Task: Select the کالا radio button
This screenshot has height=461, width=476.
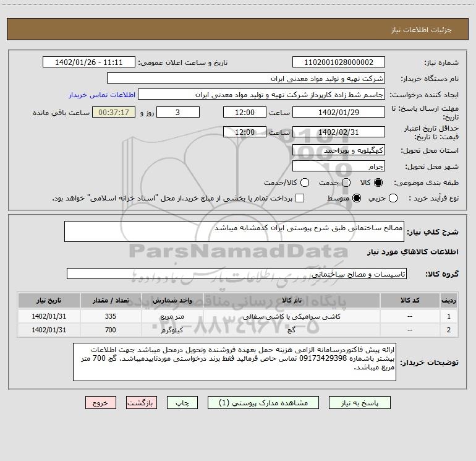Action: 378,183
